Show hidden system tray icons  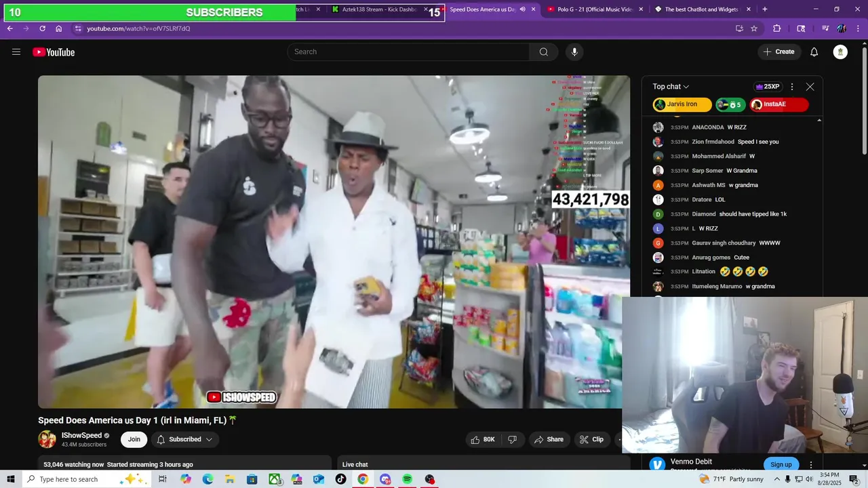pyautogui.click(x=777, y=479)
